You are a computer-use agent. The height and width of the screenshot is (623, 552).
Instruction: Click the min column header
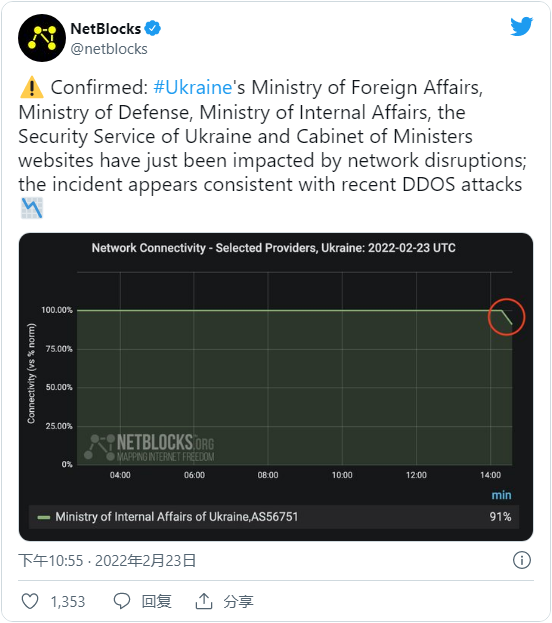(501, 495)
